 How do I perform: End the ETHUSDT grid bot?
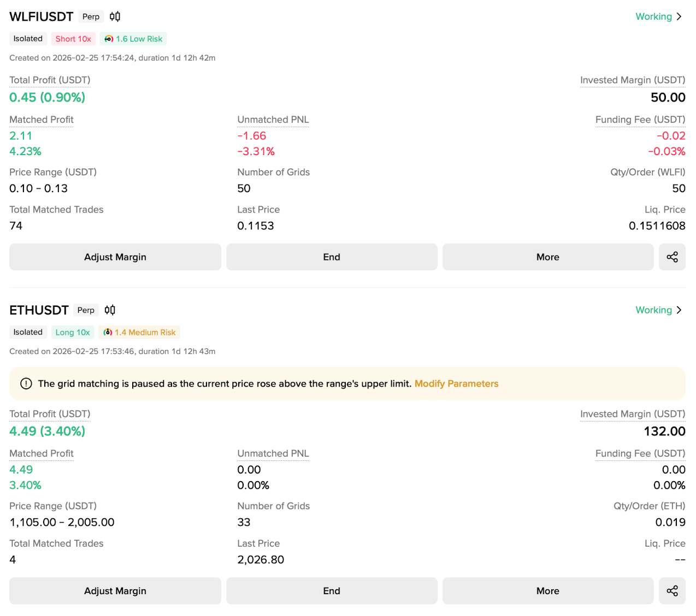point(332,591)
